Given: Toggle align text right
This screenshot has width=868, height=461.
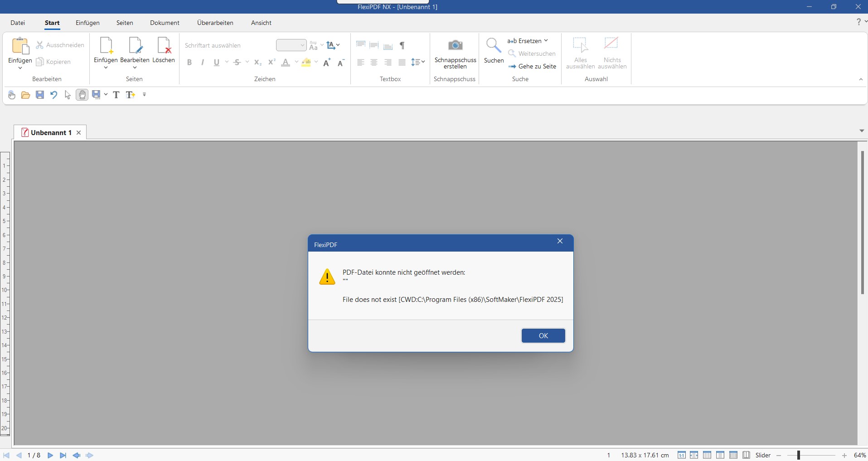Looking at the screenshot, I should pos(388,63).
